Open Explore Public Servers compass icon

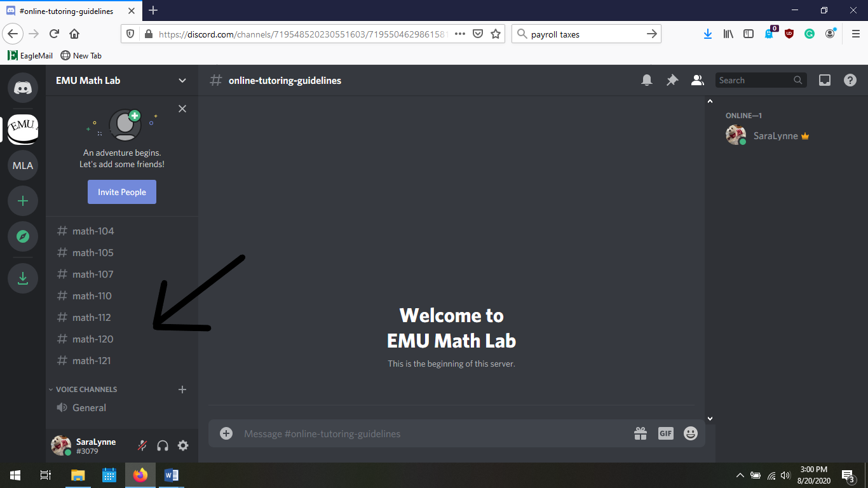(23, 236)
